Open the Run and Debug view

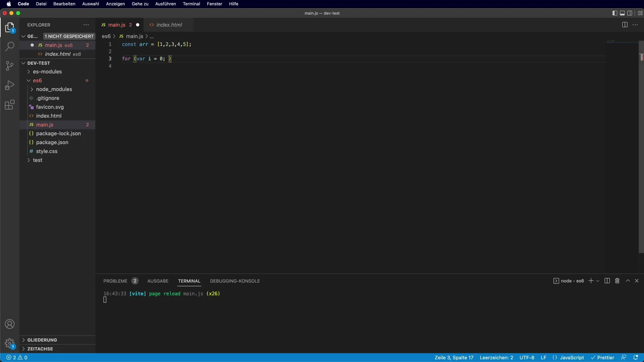pyautogui.click(x=10, y=85)
